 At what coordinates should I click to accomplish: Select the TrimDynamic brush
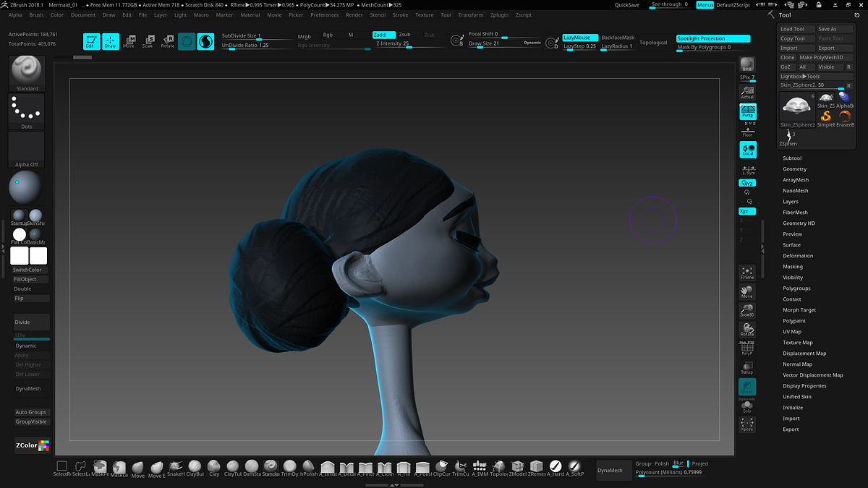(290, 468)
